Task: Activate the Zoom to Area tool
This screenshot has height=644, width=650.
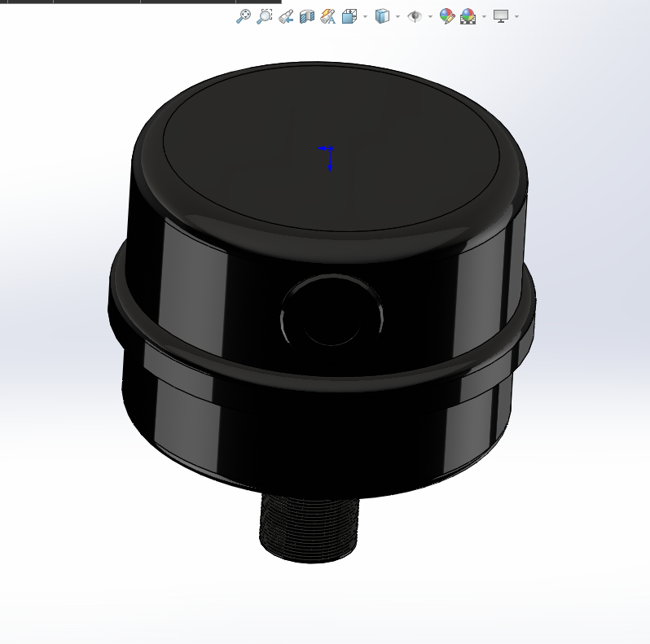Action: point(264,16)
